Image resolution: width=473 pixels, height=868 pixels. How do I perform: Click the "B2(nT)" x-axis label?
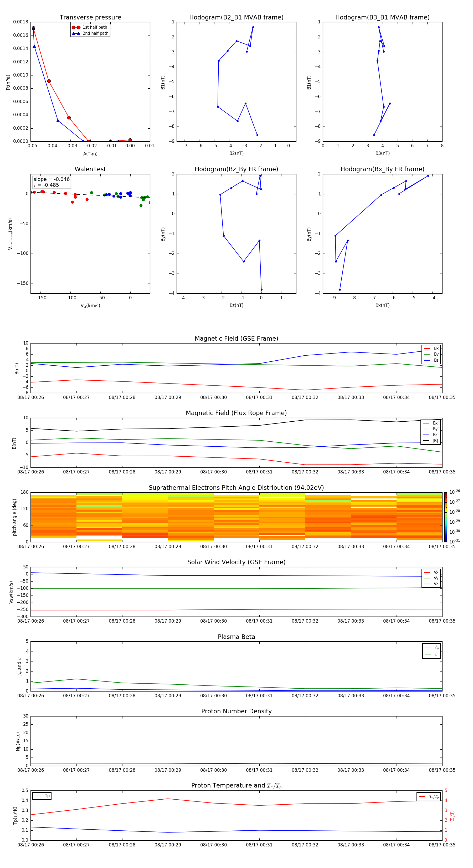(x=236, y=153)
